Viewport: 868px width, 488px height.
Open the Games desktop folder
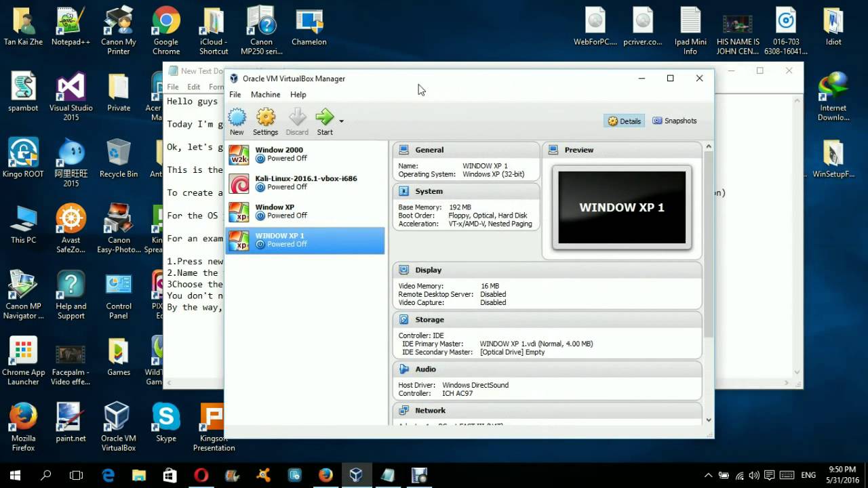click(x=119, y=357)
